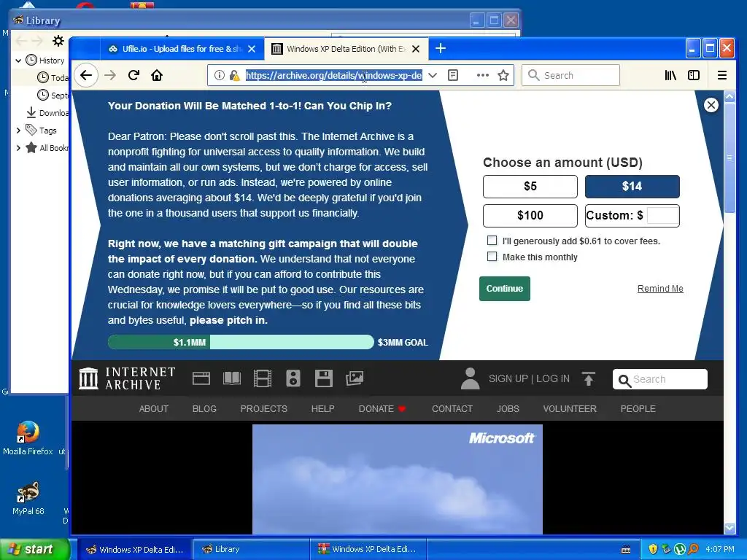Screen dimensions: 747x560
Task: Open the ABOUT nav item
Action: pyautogui.click(x=153, y=408)
